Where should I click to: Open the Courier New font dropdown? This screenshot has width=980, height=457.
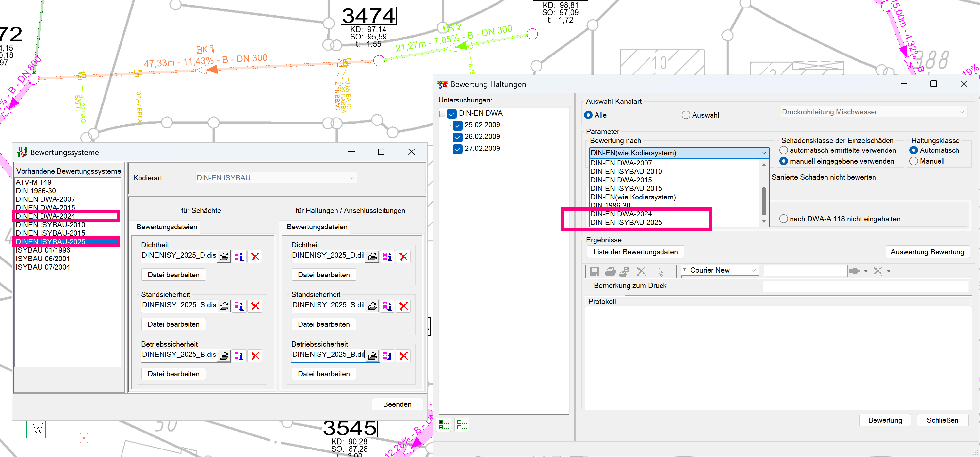753,270
